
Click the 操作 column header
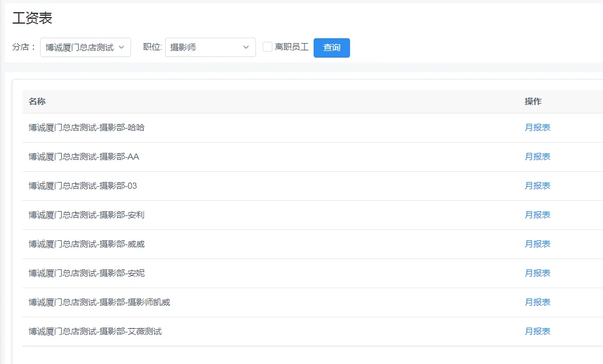coord(533,101)
